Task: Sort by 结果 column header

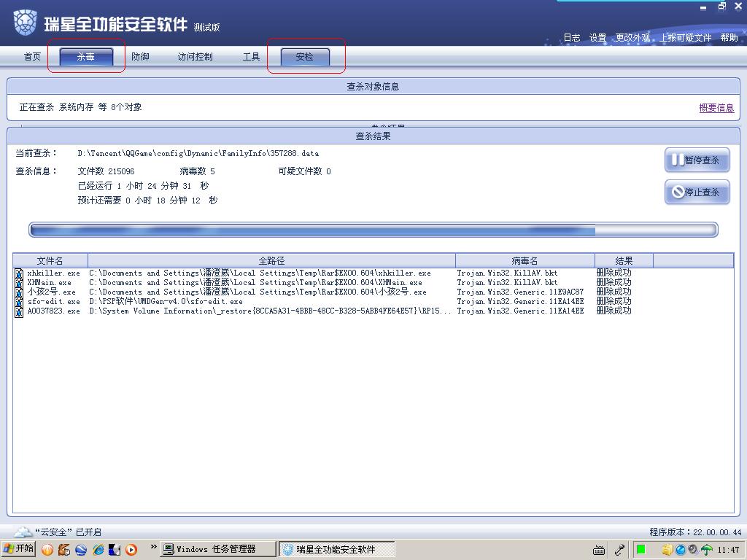Action: 624,260
